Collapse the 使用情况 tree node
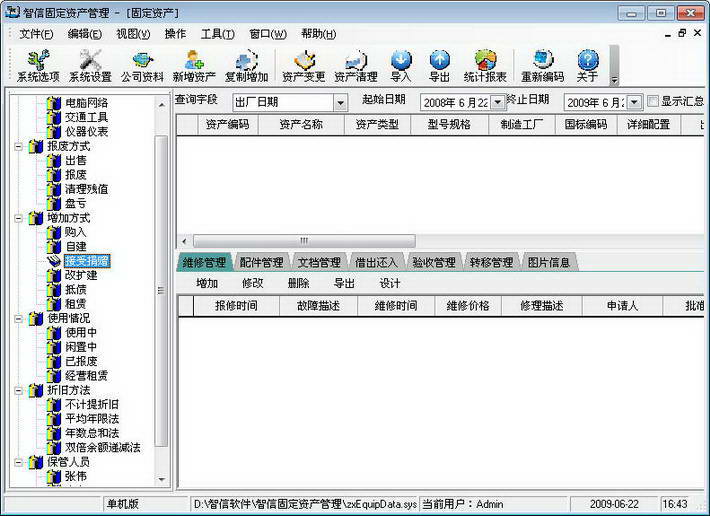Image resolution: width=710 pixels, height=516 pixels. tap(19, 319)
